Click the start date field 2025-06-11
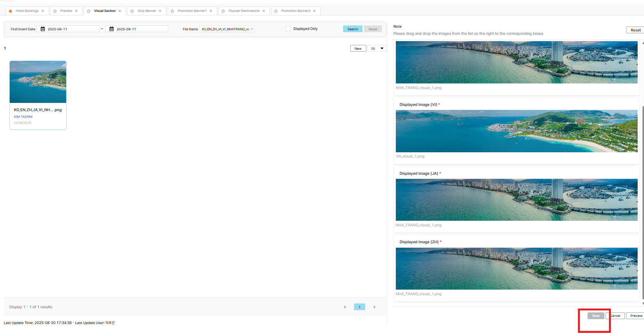This screenshot has height=333, width=644. point(68,29)
